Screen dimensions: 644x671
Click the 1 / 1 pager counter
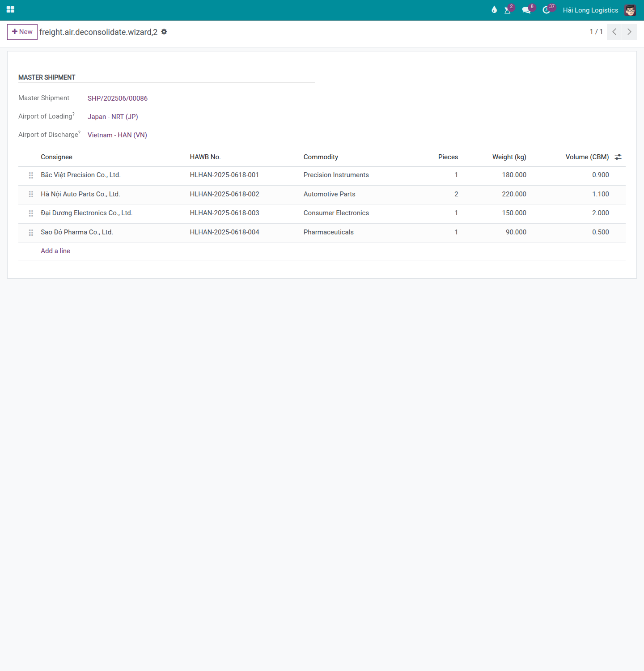point(596,32)
